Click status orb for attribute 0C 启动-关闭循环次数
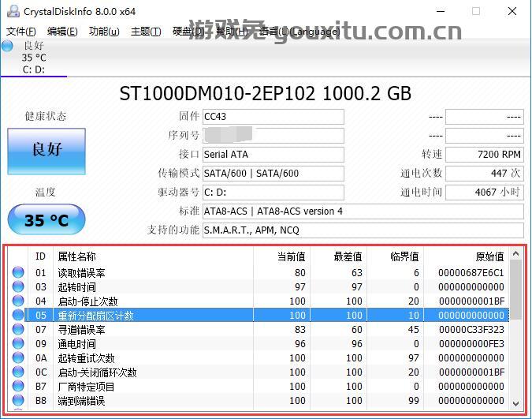 click(x=18, y=372)
